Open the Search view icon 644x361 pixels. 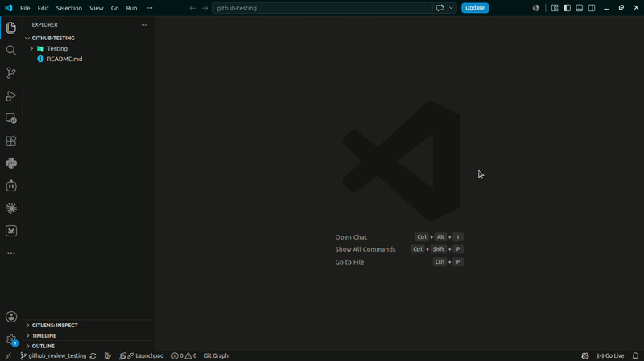pyautogui.click(x=11, y=50)
